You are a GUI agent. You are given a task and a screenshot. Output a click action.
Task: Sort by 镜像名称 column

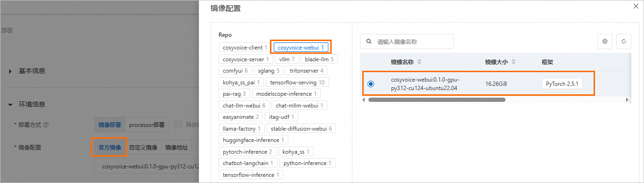419,62
